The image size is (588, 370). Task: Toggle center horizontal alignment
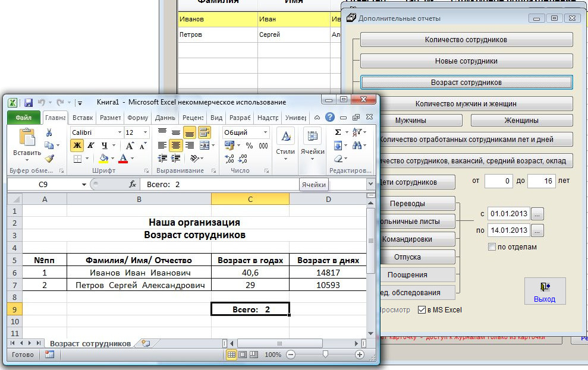(175, 146)
